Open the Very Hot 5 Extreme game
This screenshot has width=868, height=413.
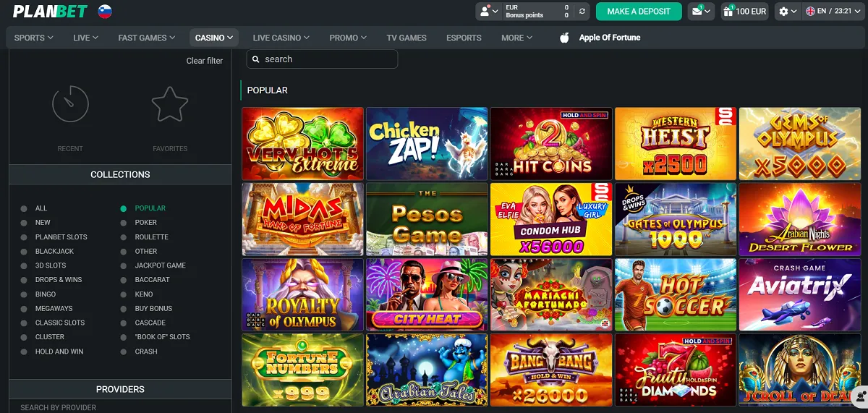pyautogui.click(x=302, y=144)
